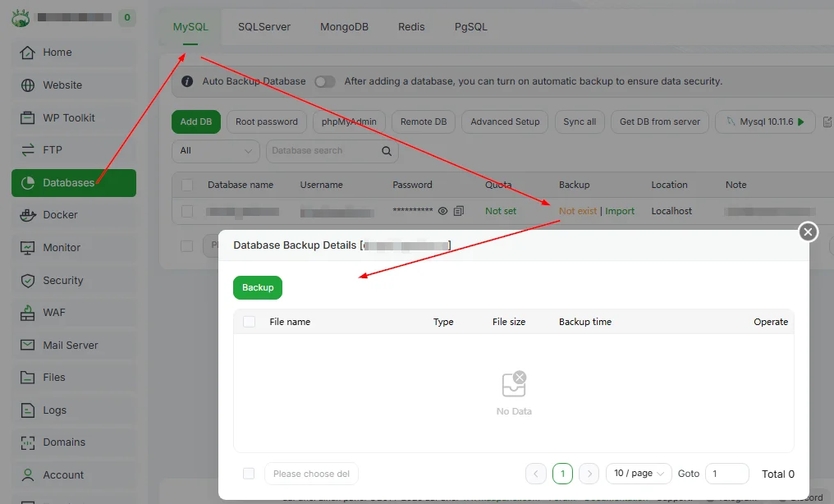Click the Add DB button
This screenshot has width=834, height=504.
pos(195,121)
